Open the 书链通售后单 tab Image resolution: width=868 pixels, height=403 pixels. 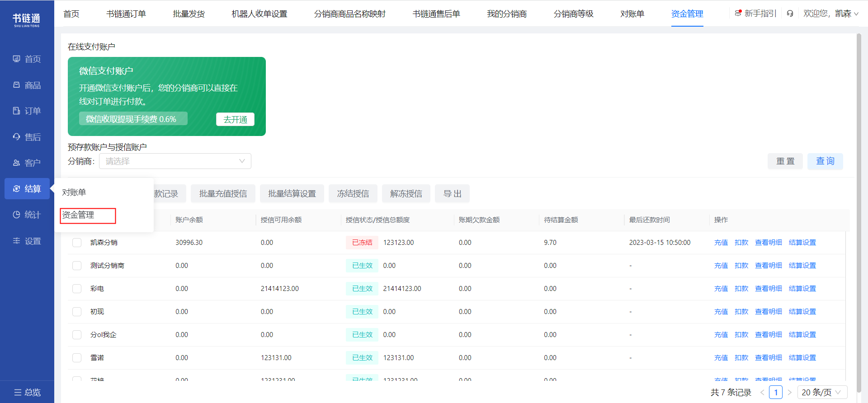pyautogui.click(x=436, y=14)
